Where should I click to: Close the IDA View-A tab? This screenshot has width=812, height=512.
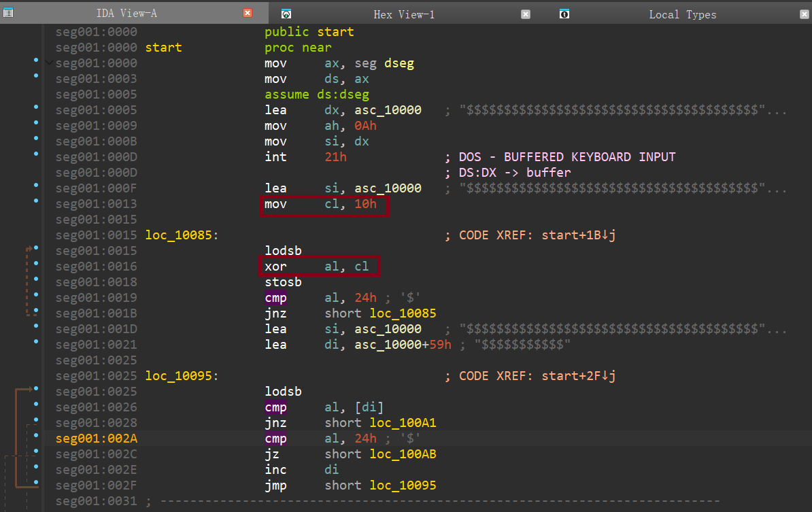(248, 14)
